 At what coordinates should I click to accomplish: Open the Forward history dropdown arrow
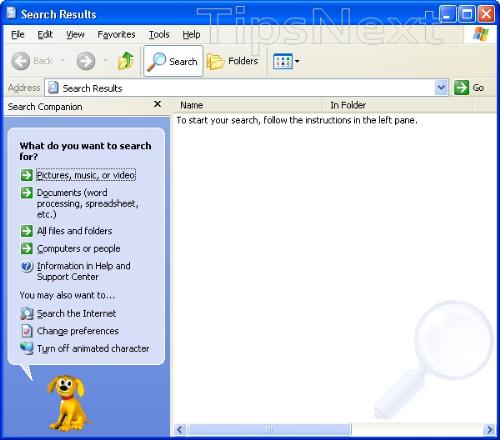coord(105,61)
